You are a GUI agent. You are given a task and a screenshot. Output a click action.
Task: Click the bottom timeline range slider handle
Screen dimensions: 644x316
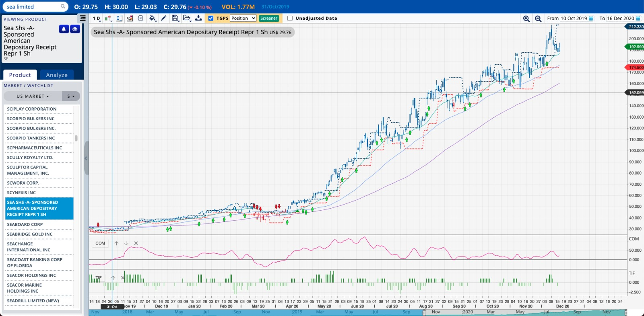(424, 312)
